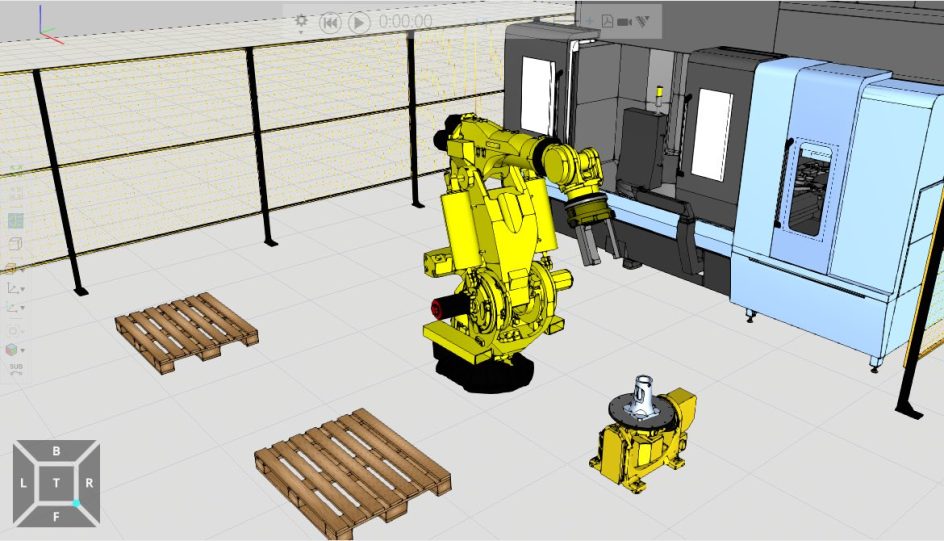Click the cyan corner of the view cube
Image resolution: width=944 pixels, height=541 pixels.
pos(76,503)
